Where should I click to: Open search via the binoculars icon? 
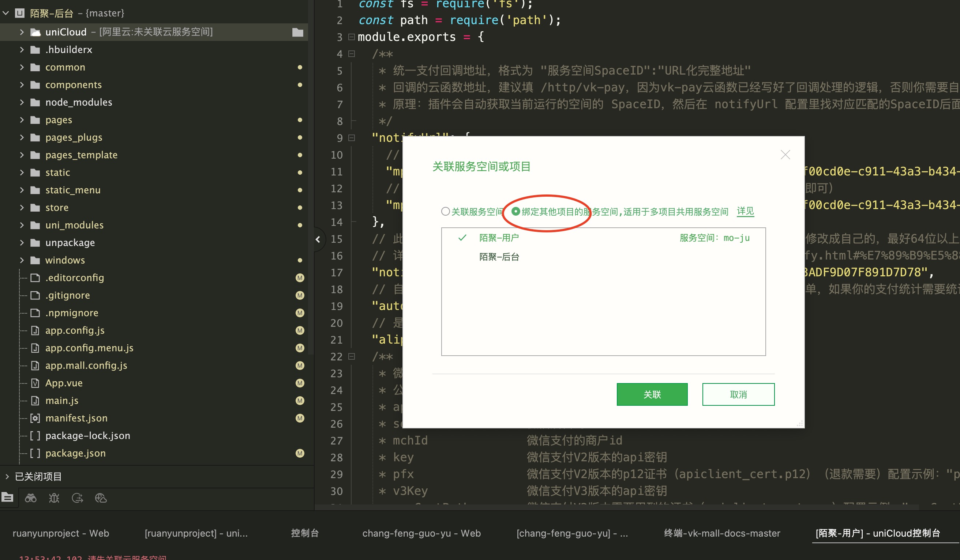[x=30, y=498]
